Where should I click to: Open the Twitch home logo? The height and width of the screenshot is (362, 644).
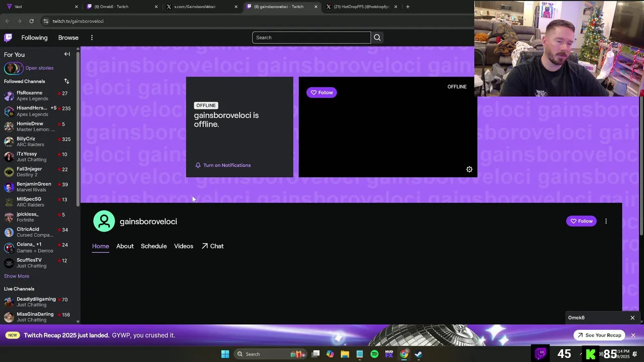[8, 38]
